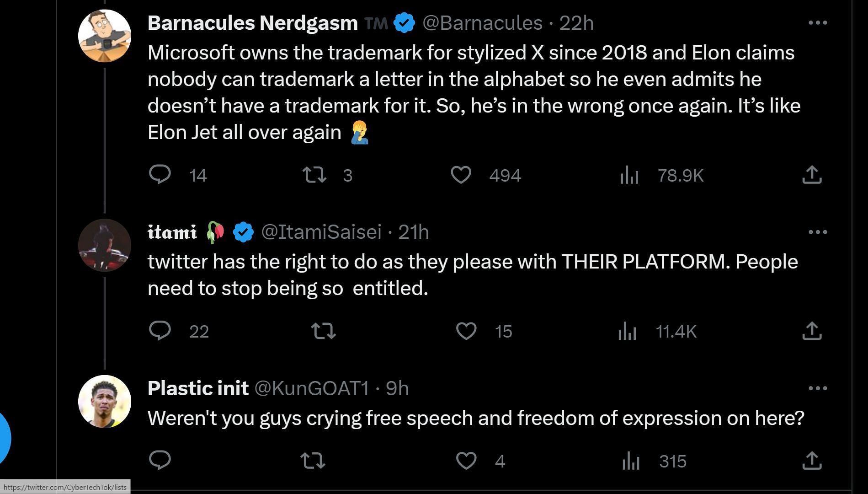Like the itami tweet
The image size is (868, 494).
click(x=466, y=331)
